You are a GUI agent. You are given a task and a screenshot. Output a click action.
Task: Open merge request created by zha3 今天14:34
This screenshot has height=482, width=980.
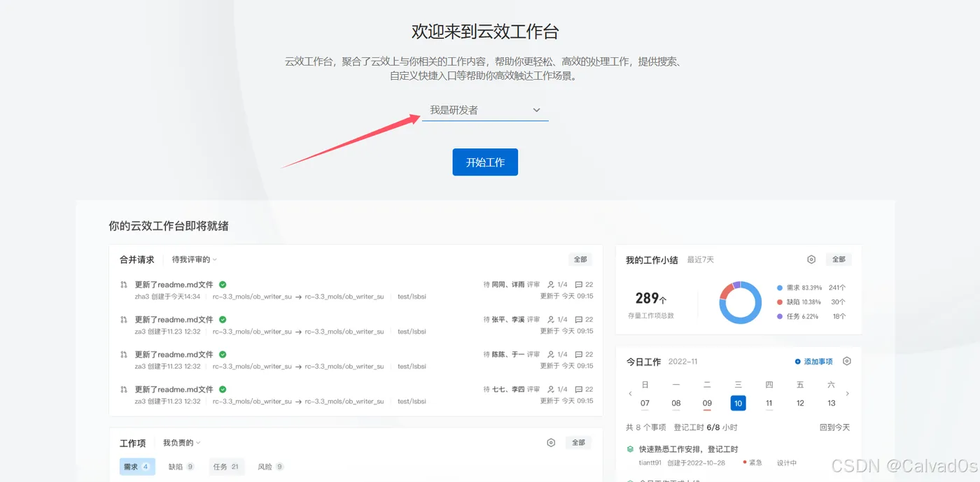click(174, 285)
